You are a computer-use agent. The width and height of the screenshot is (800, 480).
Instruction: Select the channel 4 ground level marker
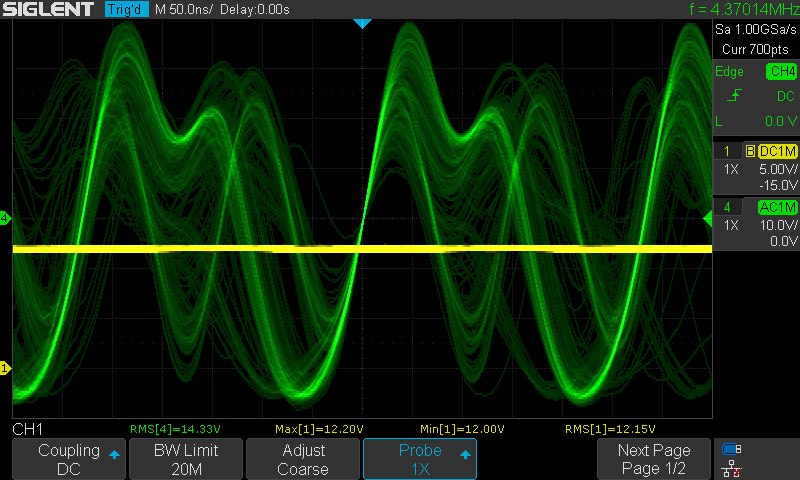(x=5, y=218)
